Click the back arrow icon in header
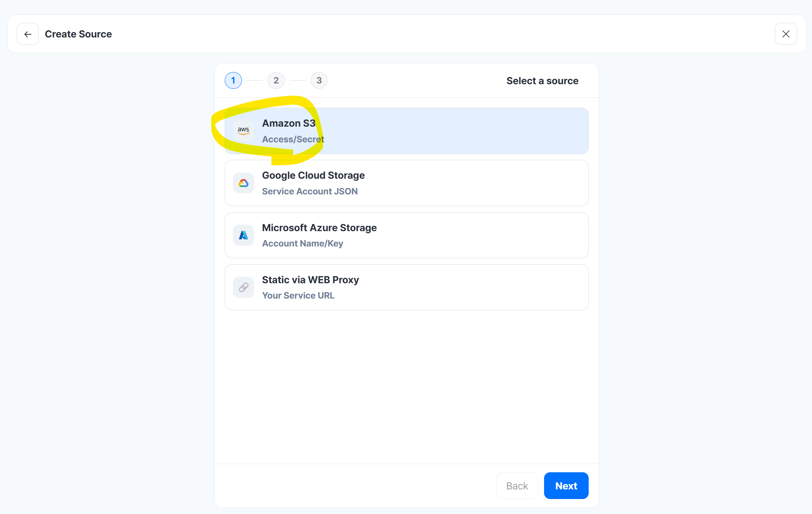Screen dimensions: 812x514 pyautogui.click(x=28, y=34)
